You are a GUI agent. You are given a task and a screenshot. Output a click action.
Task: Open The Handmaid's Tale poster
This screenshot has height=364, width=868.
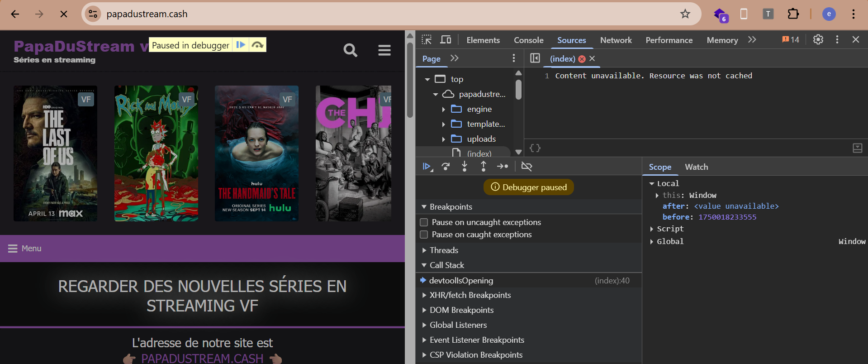[256, 153]
